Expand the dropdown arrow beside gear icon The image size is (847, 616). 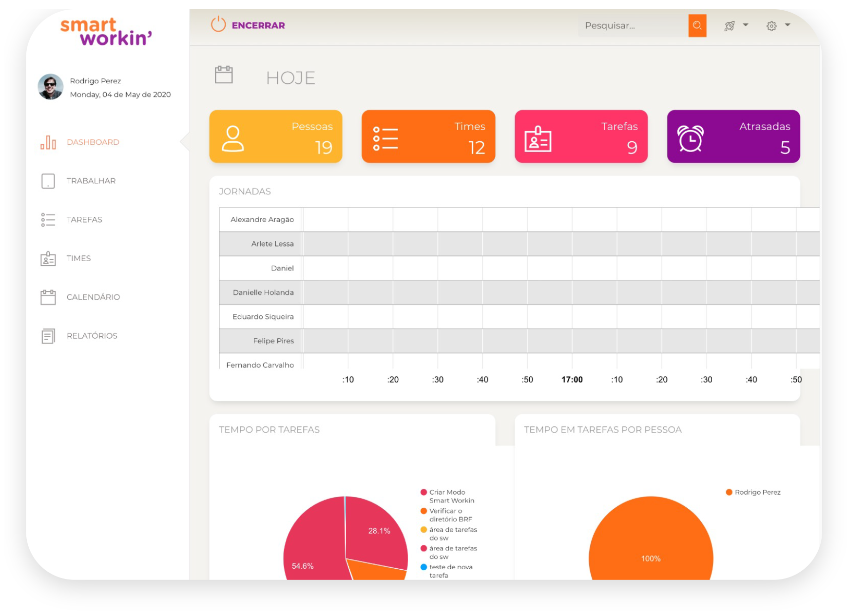click(787, 25)
